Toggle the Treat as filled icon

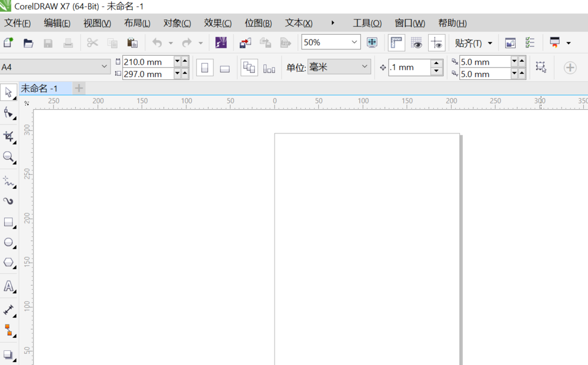pos(541,67)
